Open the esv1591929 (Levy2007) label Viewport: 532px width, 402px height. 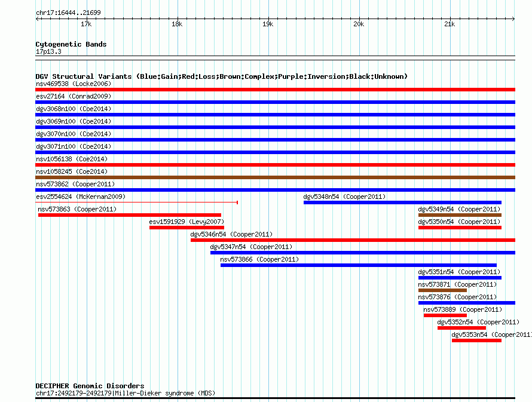tap(186, 222)
